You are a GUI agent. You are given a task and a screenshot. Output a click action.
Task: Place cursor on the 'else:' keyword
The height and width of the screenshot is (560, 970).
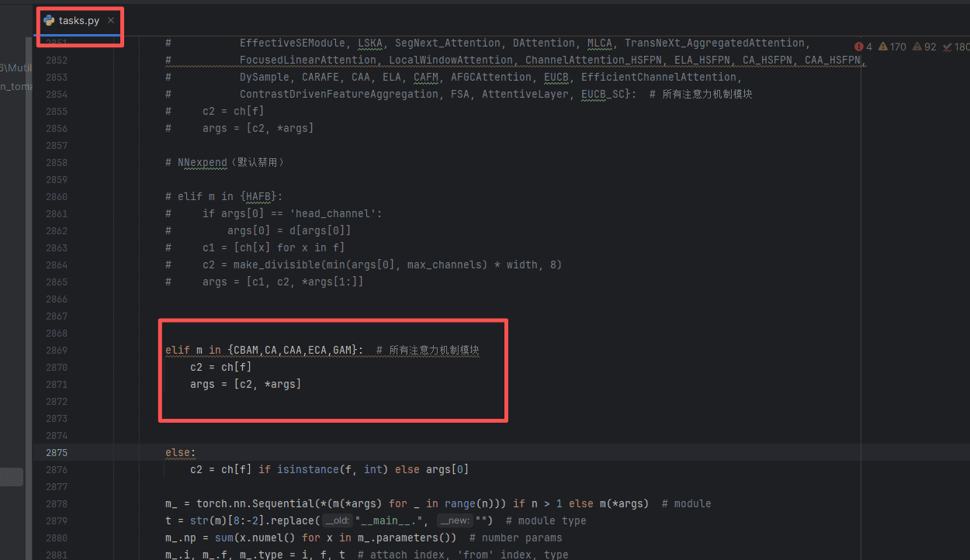click(180, 452)
